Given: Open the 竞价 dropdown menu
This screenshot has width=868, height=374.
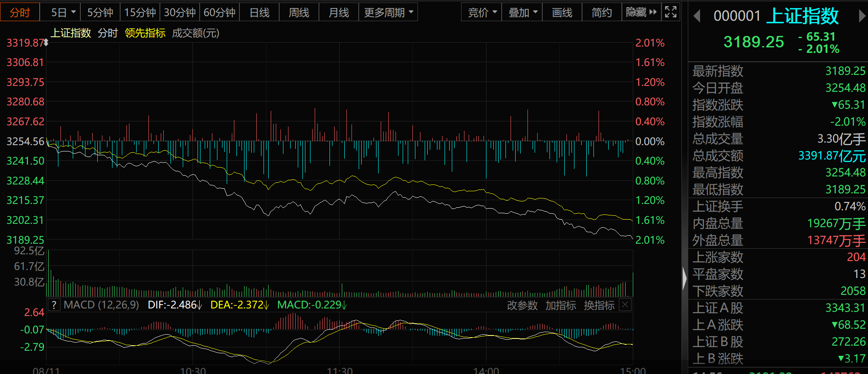Looking at the screenshot, I should pyautogui.click(x=482, y=13).
